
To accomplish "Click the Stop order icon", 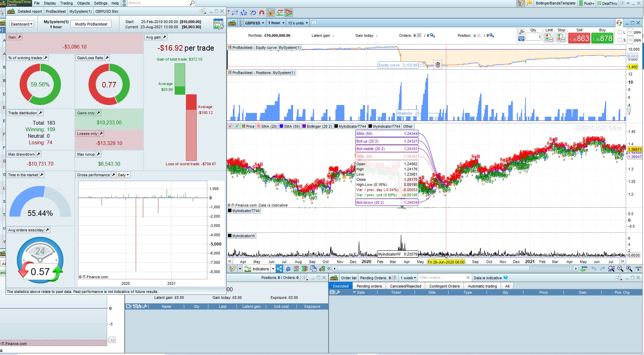I will pyautogui.click(x=561, y=38).
